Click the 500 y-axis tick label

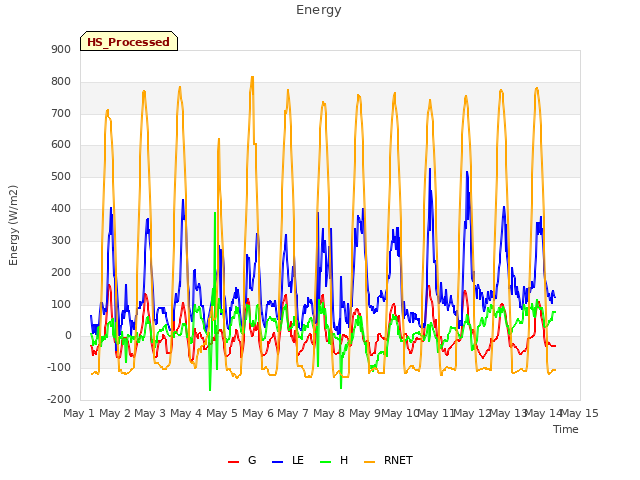coord(61,177)
